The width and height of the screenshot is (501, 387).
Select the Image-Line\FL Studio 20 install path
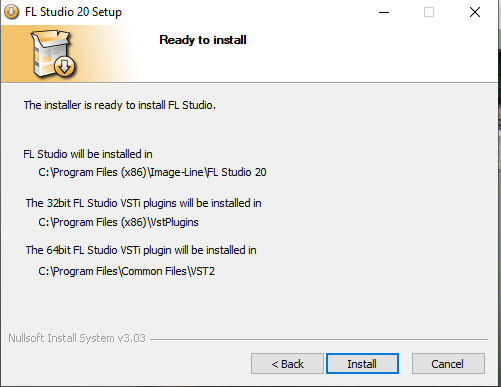coord(152,172)
